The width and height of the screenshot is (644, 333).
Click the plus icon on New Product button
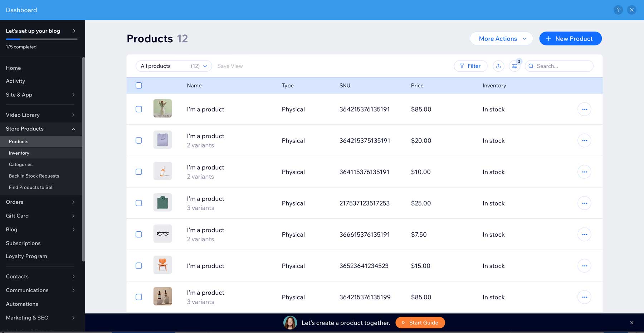(x=548, y=38)
